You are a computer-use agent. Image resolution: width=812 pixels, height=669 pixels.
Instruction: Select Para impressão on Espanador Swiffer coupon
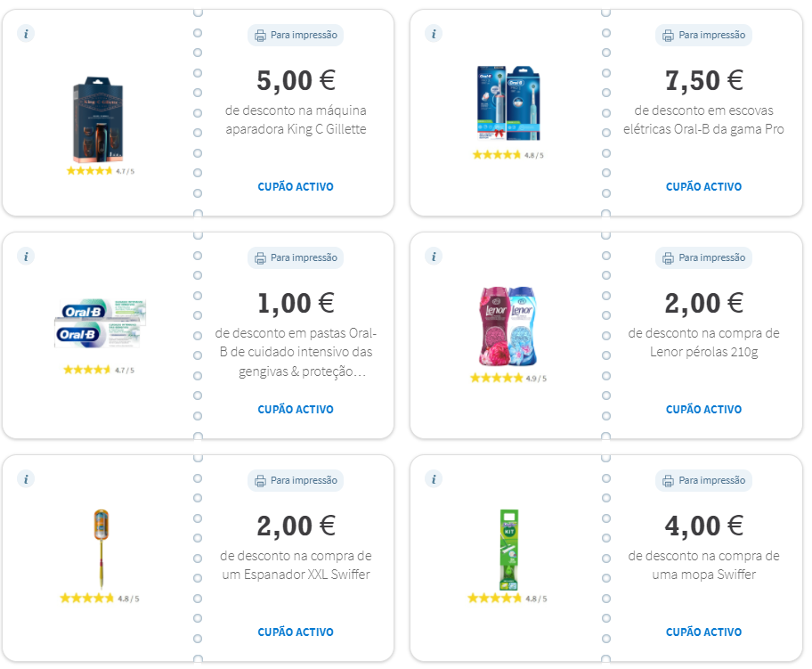click(x=296, y=480)
